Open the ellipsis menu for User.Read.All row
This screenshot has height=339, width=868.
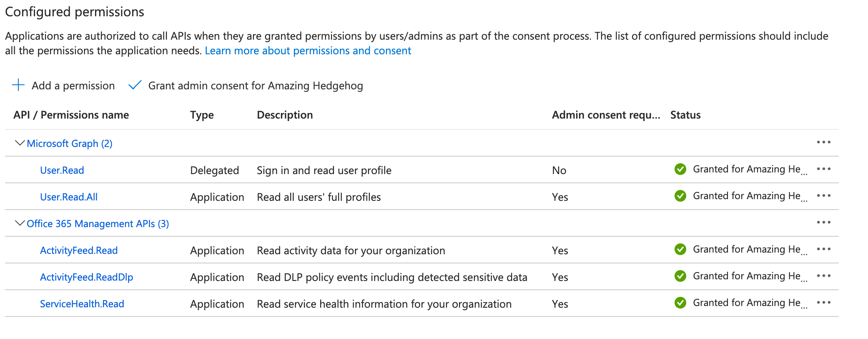[823, 196]
